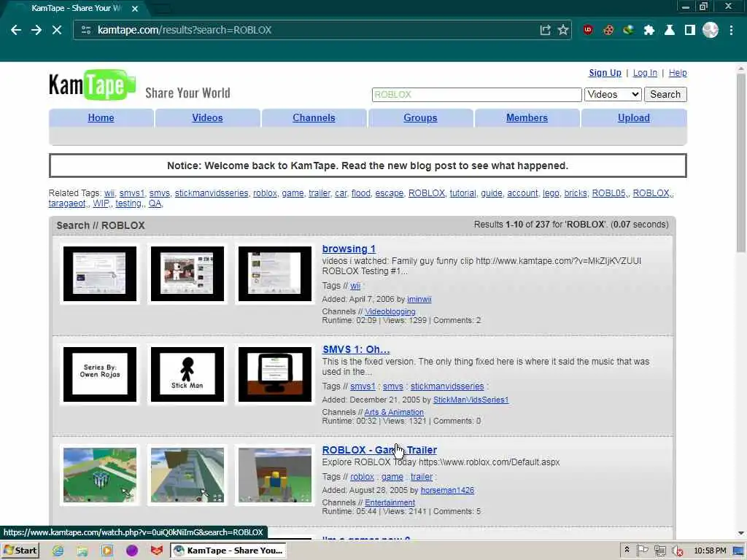Open the file explorer taskbar icon
Screen dimensions: 747x560
(x=82, y=551)
